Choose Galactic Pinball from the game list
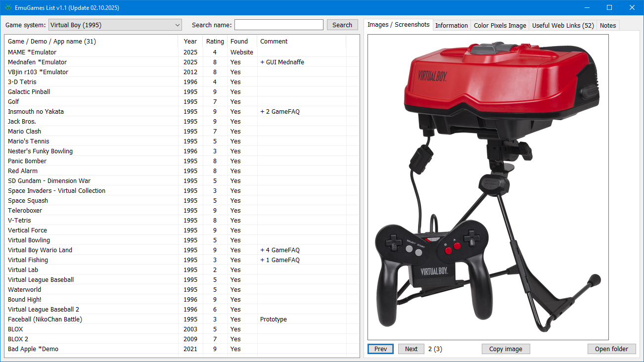The image size is (644, 362). pyautogui.click(x=29, y=91)
